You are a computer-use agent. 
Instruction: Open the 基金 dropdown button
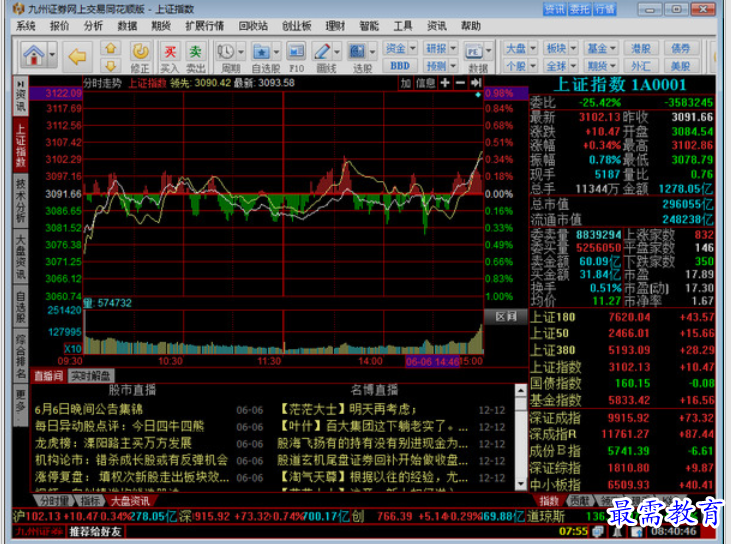[601, 48]
